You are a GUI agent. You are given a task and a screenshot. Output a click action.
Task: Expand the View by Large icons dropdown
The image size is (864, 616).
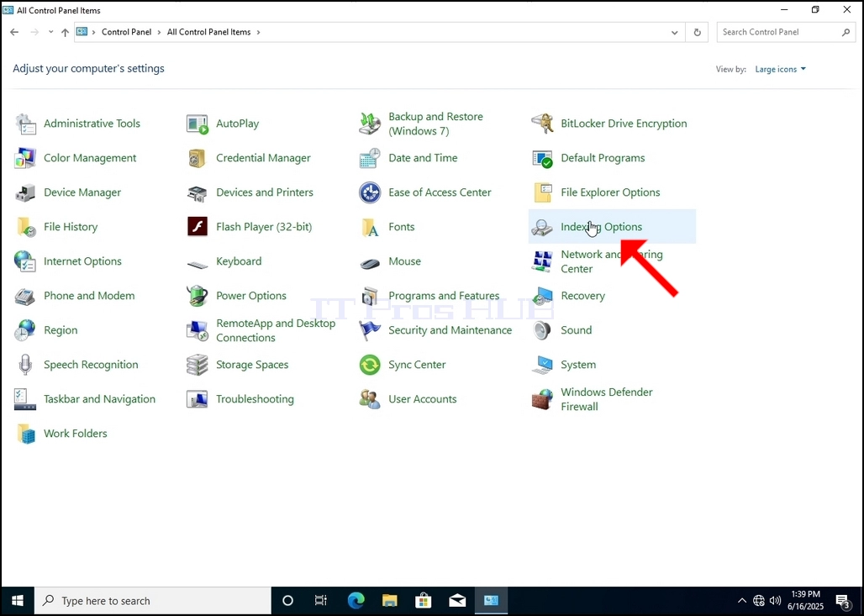pos(780,70)
